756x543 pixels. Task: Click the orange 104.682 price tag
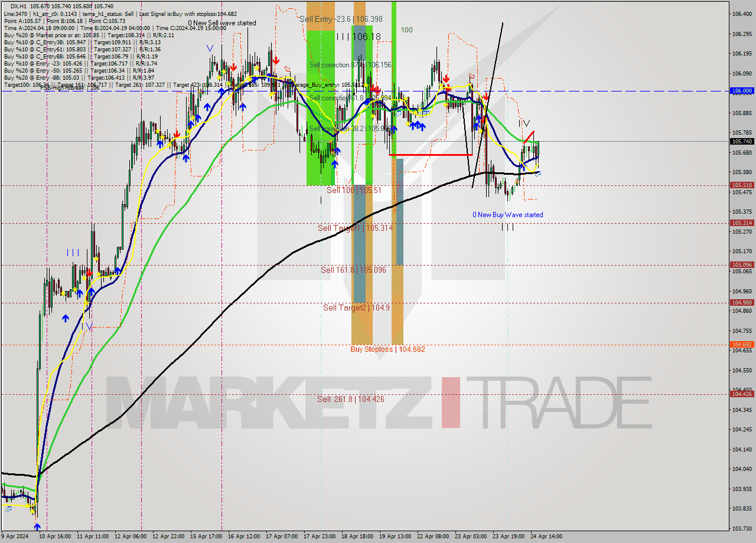(x=742, y=344)
